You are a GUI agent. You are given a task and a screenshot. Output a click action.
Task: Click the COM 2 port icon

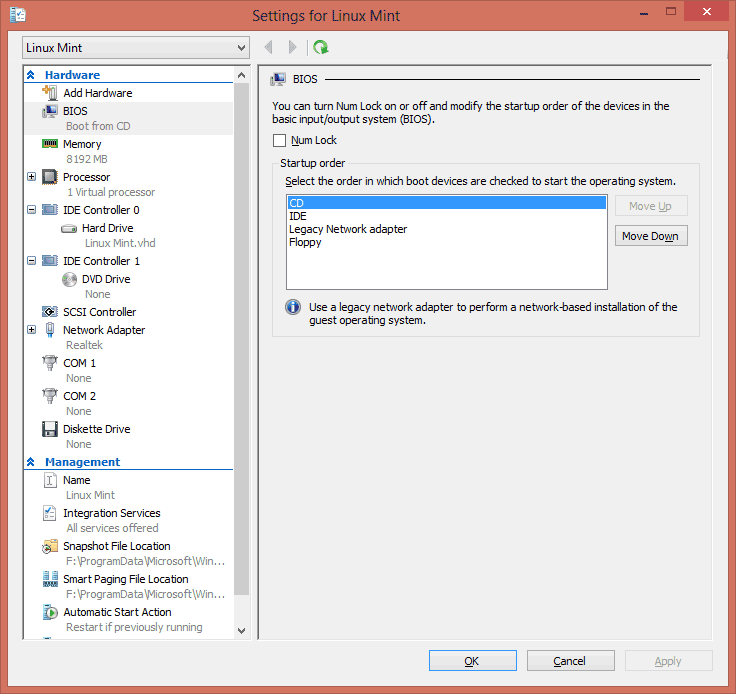[x=50, y=396]
